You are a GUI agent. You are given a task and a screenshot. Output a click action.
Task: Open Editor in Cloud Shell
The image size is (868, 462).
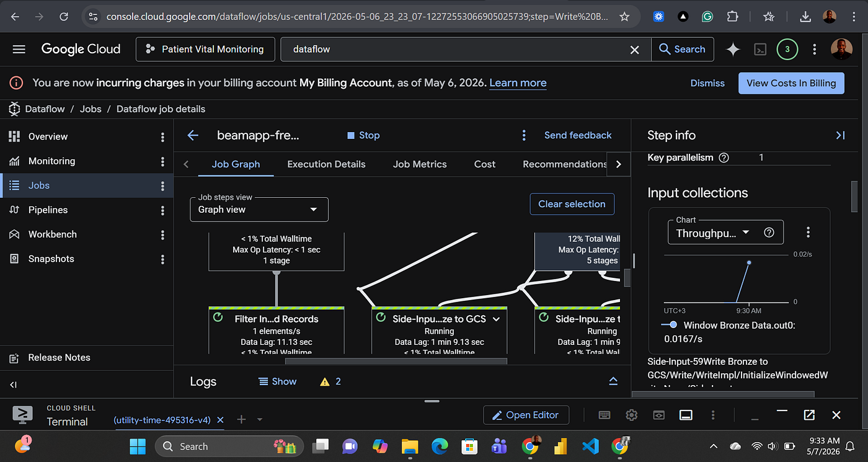[526, 415]
